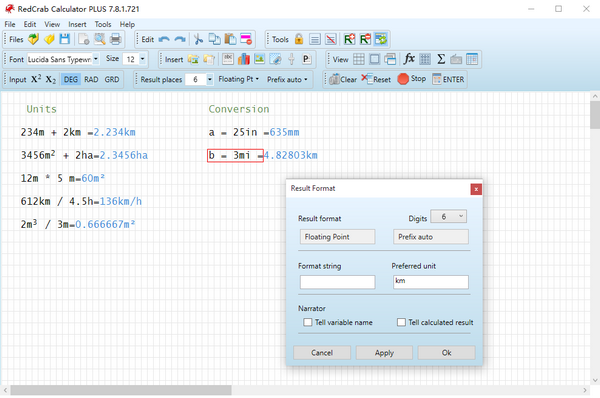Undo with the left curved arrow
600x398 pixels.
coord(164,39)
